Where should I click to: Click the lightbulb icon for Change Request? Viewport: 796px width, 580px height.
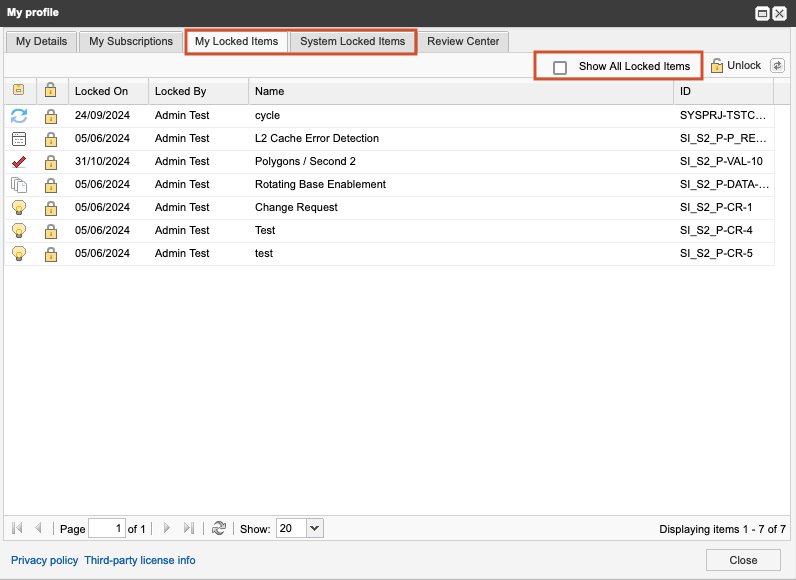pos(19,208)
